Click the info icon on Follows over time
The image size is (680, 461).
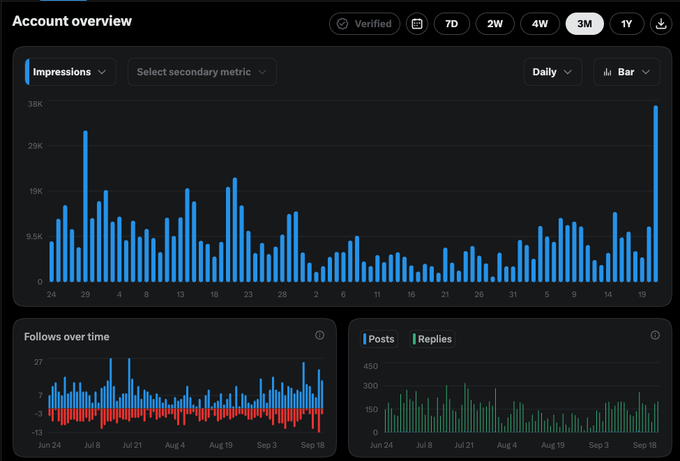(x=320, y=335)
